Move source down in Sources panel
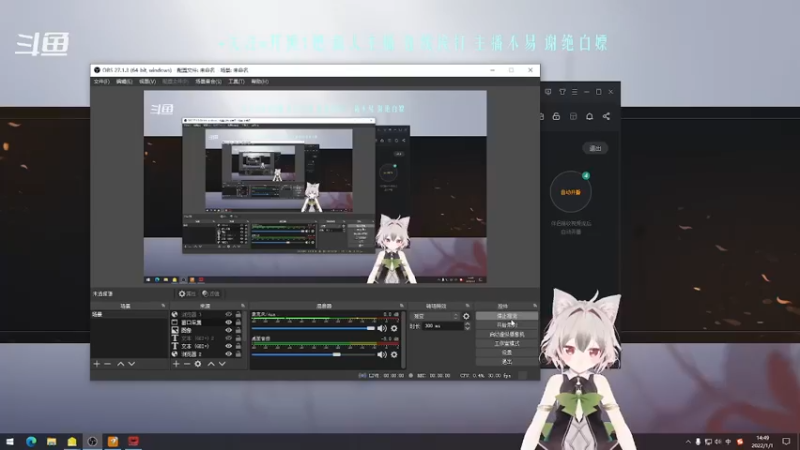The width and height of the screenshot is (800, 450). pyautogui.click(x=222, y=364)
